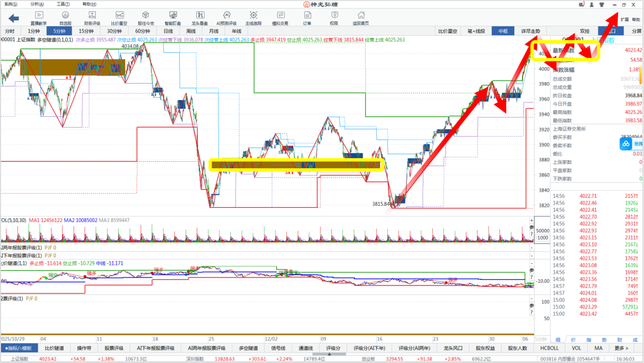The height and width of the screenshot is (363, 644).
Task: Open the 分析(A) dropdown menu
Action: click(37, 4)
